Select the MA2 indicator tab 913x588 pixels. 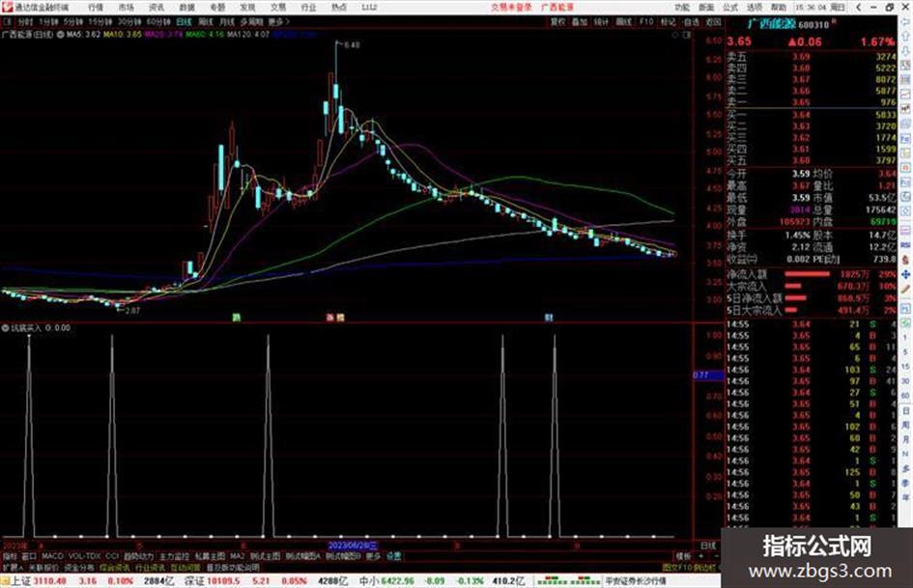click(237, 556)
